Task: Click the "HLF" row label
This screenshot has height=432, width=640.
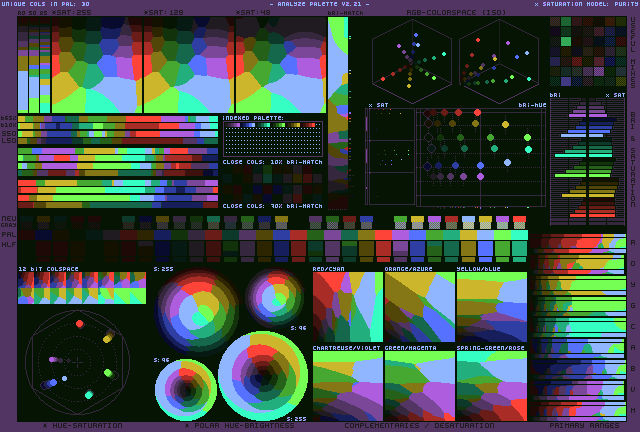Action: (x=9, y=245)
